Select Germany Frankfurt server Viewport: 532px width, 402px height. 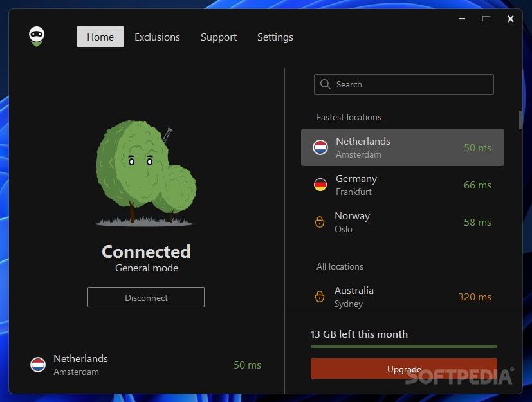pyautogui.click(x=403, y=185)
